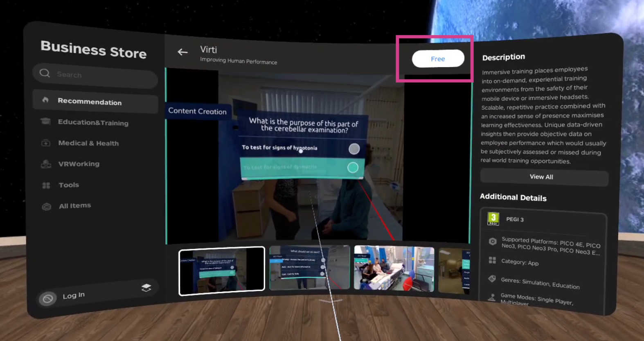Select the partially visible fourth thumbnail
This screenshot has height=341, width=644.
(454, 271)
